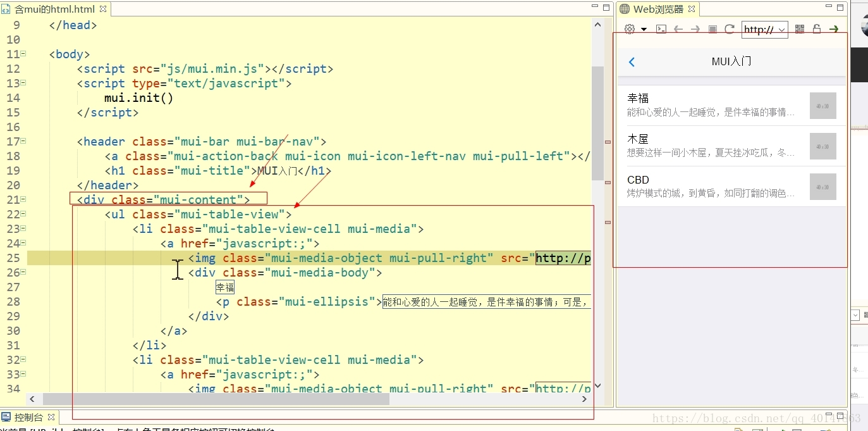Click the MUI入门 h1 text on line 19
The width and height of the screenshot is (868, 431).
tap(277, 171)
